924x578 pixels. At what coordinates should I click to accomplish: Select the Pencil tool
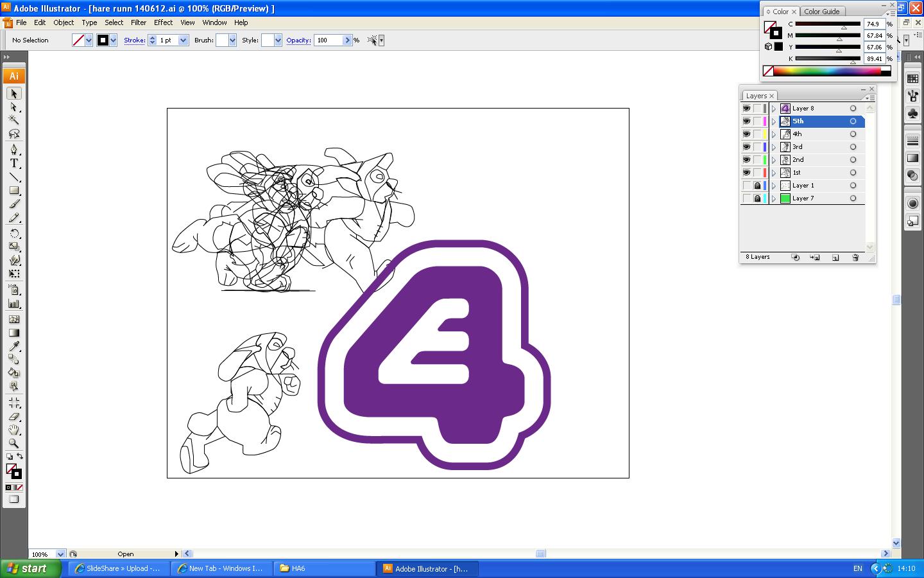[13, 218]
